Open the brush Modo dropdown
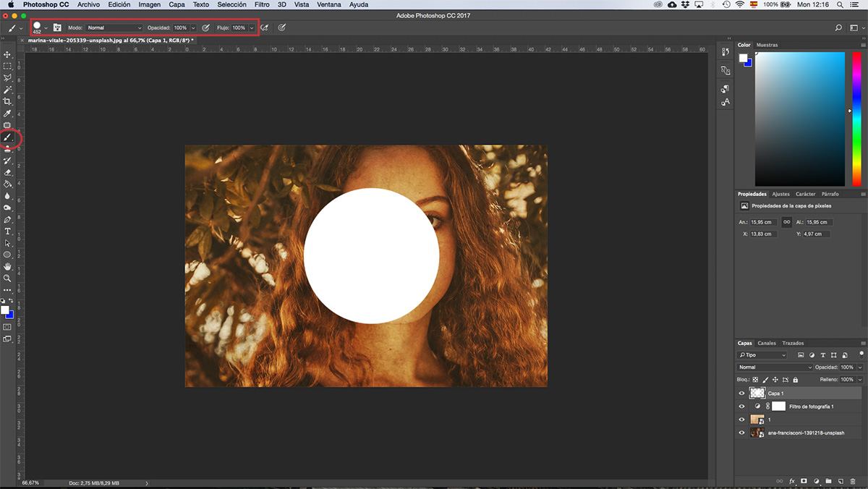This screenshot has height=489, width=868. click(114, 28)
